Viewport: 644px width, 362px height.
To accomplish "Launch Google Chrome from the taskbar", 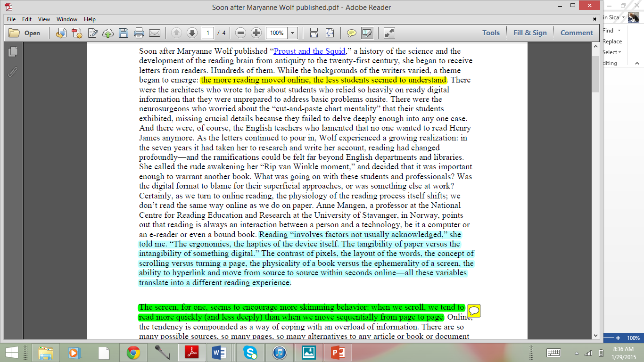I will click(x=133, y=353).
